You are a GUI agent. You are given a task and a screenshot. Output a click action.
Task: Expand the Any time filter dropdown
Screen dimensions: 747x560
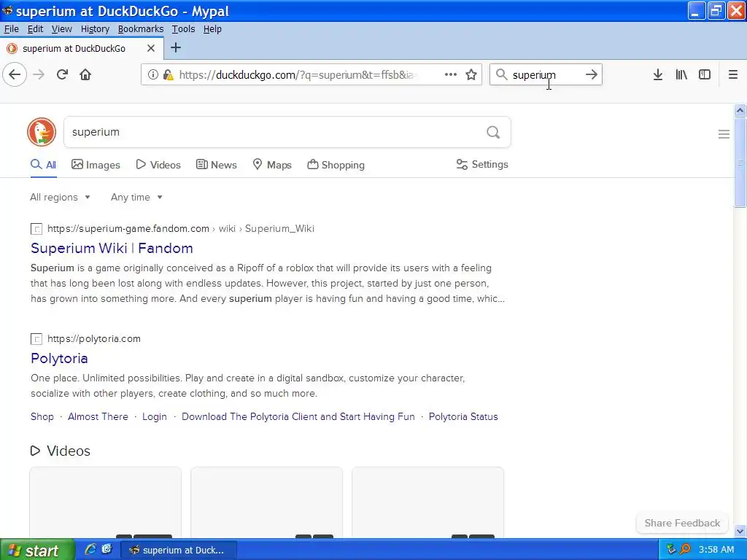(x=136, y=197)
